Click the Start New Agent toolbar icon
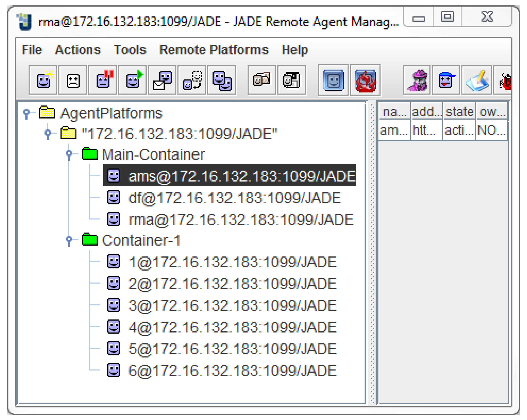527x420 pixels. (43, 80)
